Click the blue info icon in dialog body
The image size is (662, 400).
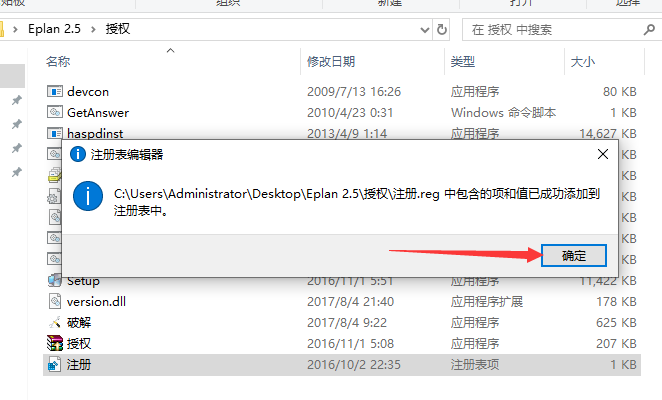point(88,196)
